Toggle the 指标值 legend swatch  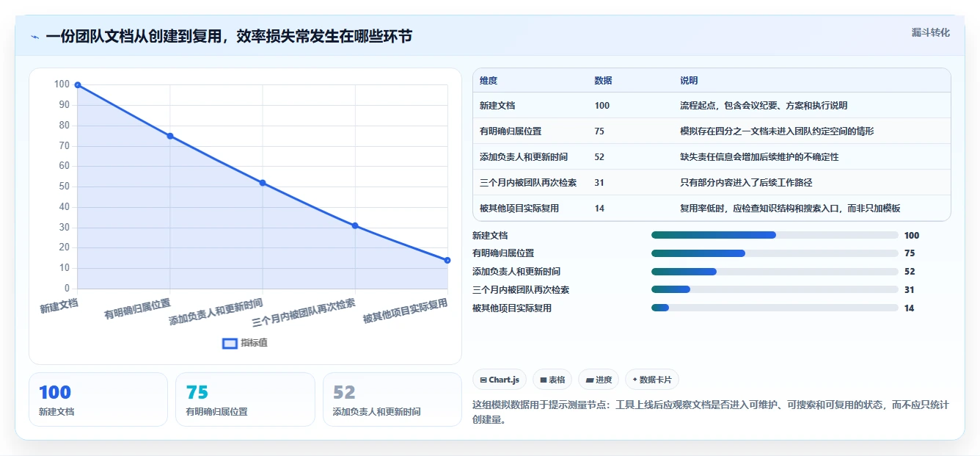(230, 343)
